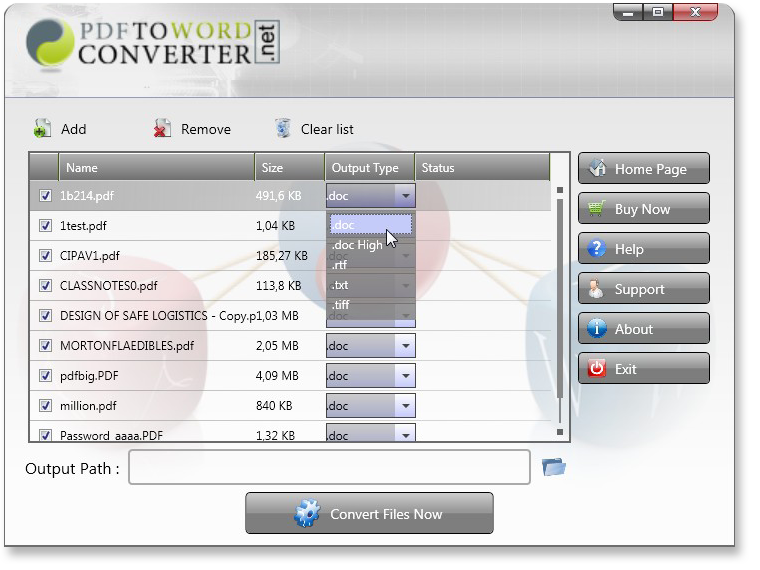
Task: Open the Home Page button
Action: (x=644, y=169)
